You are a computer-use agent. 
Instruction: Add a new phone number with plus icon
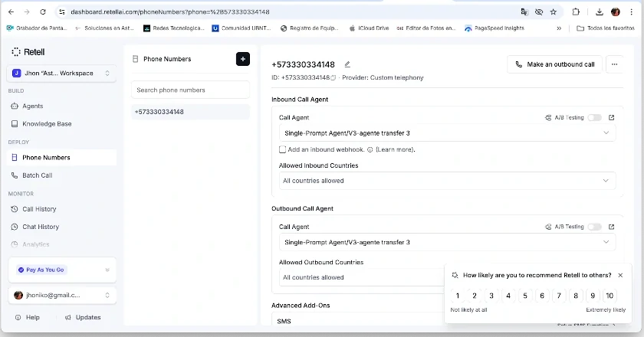point(243,59)
